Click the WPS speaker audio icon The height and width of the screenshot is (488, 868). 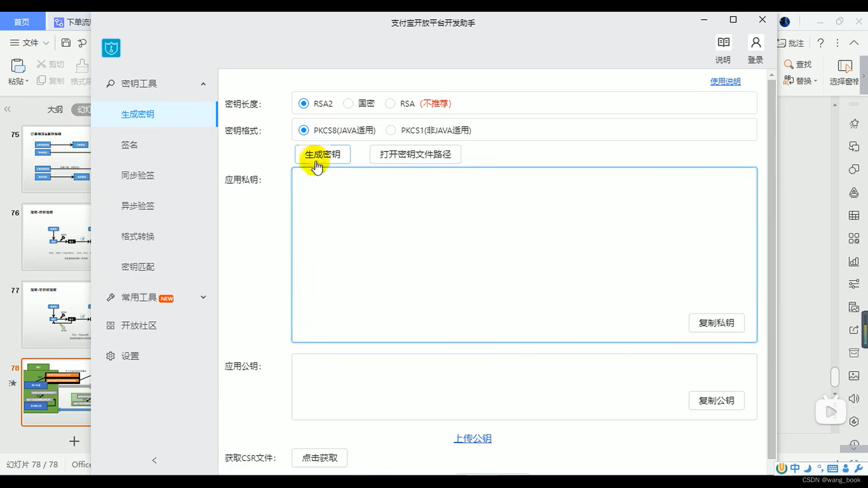(x=854, y=399)
